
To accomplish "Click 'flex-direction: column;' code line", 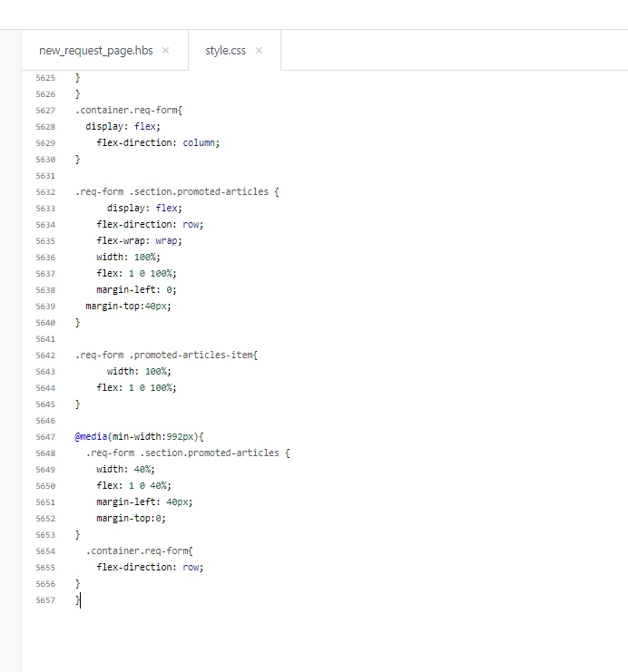I will tap(158, 142).
